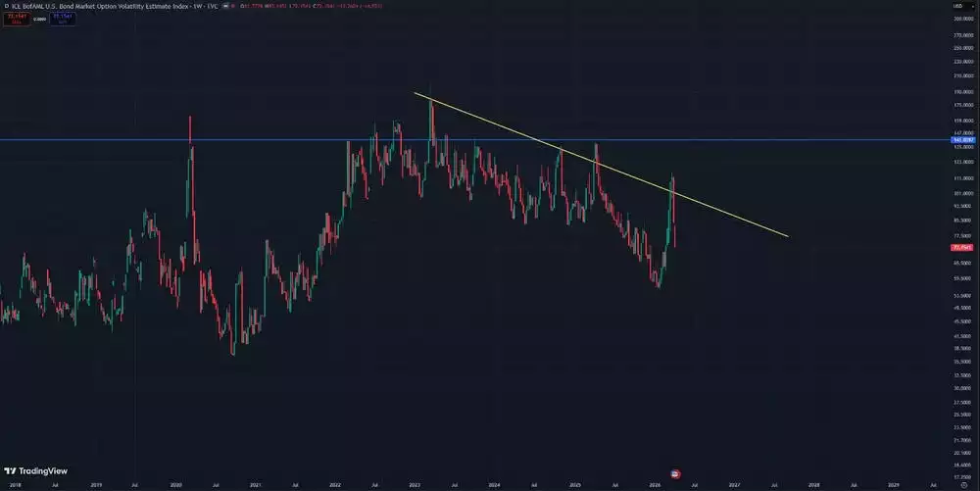Viewport: 980px width, 491px height.
Task: Click the 2023 label on the time axis
Action: (x=415, y=485)
